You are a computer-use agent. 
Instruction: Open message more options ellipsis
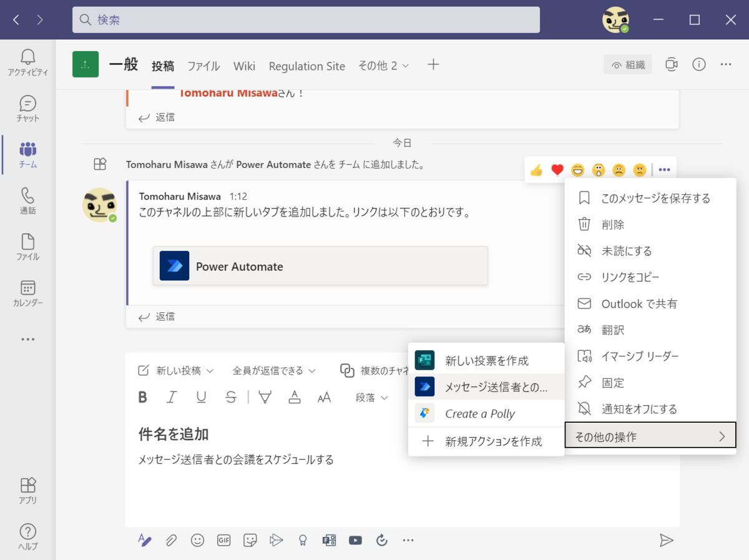664,170
